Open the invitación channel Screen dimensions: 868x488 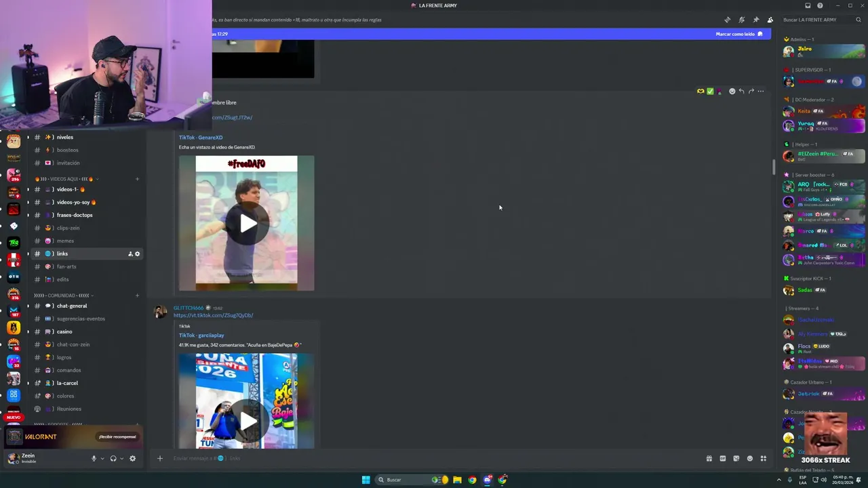[87, 163]
